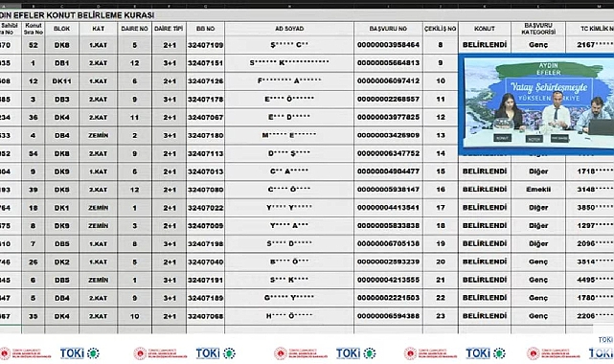The image size is (614, 364).
Task: Select application number 0000003977825
Action: click(x=388, y=118)
